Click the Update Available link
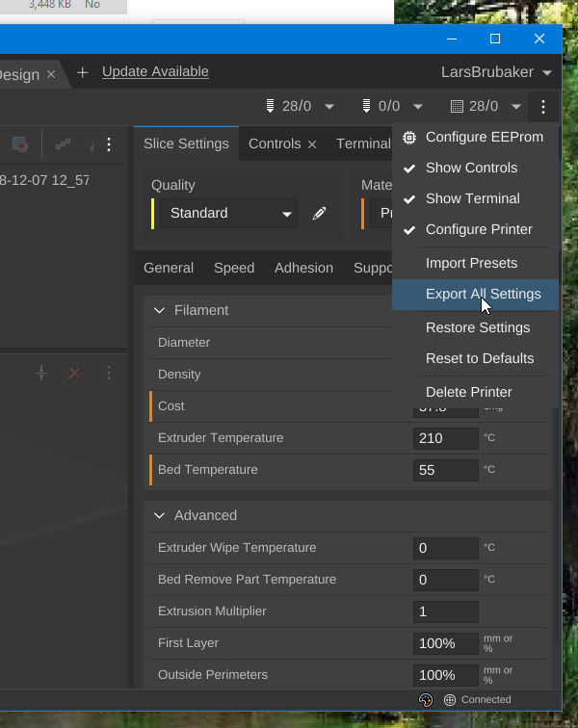578x728 pixels. click(x=155, y=71)
